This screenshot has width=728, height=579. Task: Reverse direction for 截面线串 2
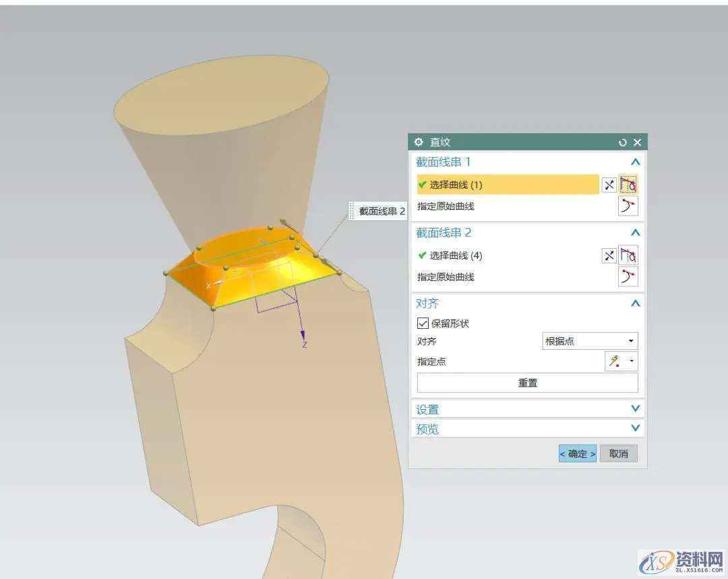(609, 255)
